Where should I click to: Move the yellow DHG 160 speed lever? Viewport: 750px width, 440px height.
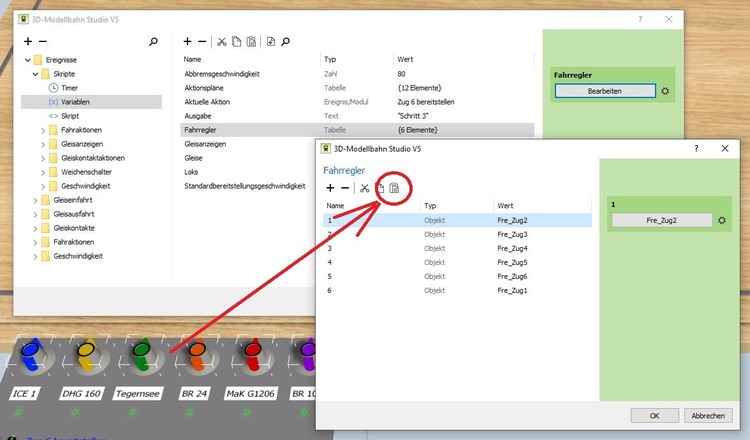[87, 354]
